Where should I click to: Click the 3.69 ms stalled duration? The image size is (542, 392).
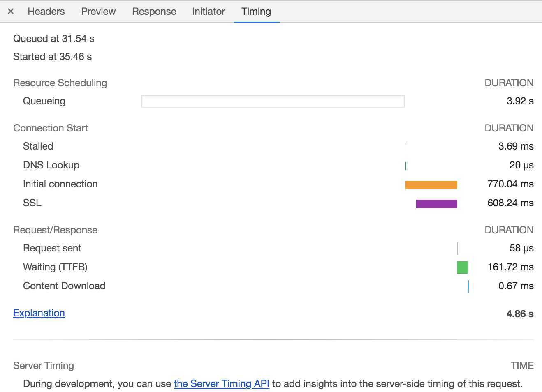516,146
